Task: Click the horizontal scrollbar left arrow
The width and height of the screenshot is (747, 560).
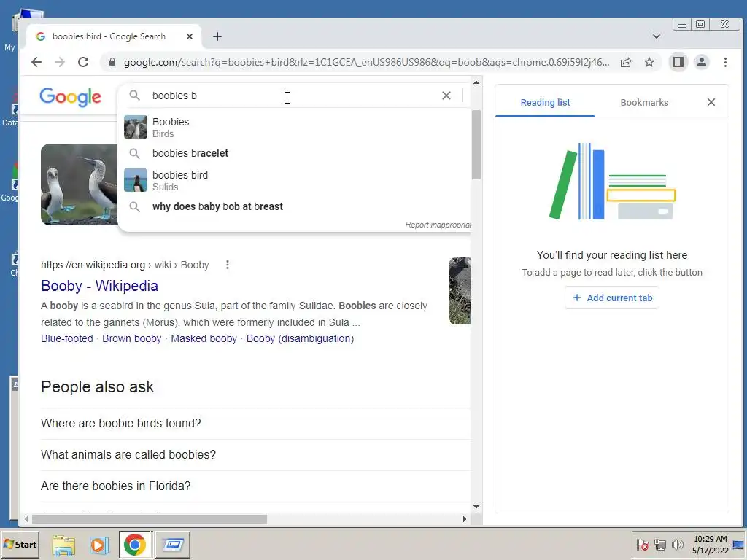Action: tap(26, 519)
